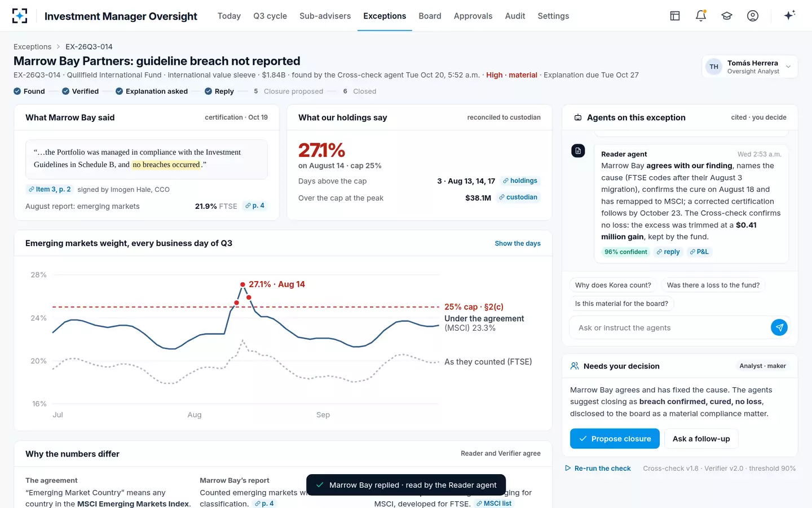Open the 'MSCI list' citation link
Viewport: 812px width, 508px height.
494,503
